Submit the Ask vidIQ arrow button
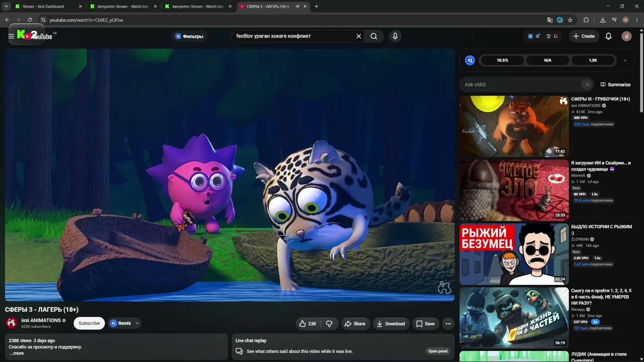 pyautogui.click(x=587, y=84)
